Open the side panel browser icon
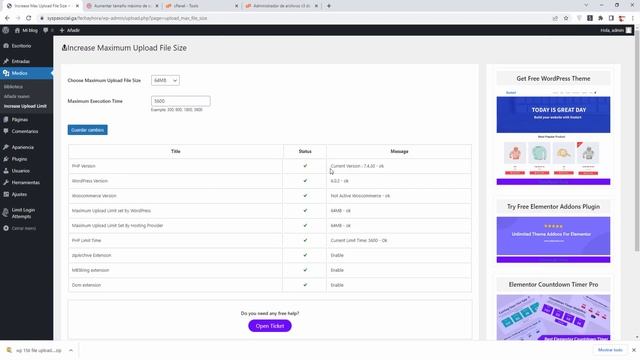 (x=611, y=18)
